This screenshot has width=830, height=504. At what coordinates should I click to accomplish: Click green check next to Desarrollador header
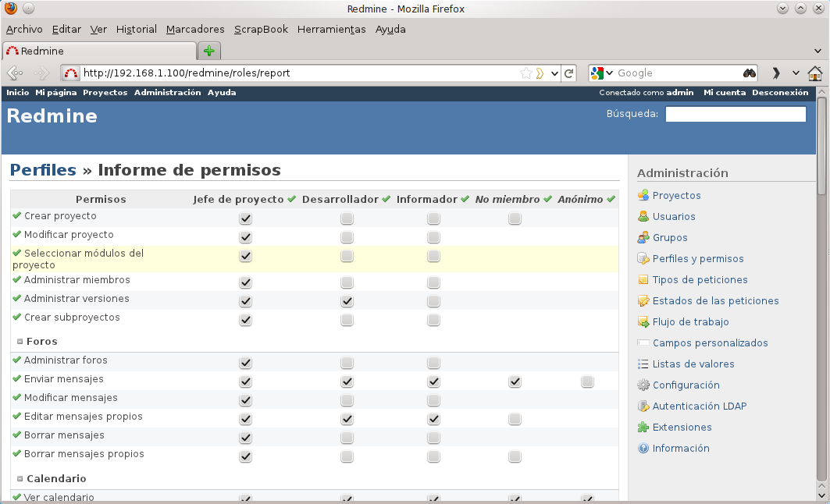[x=386, y=199]
